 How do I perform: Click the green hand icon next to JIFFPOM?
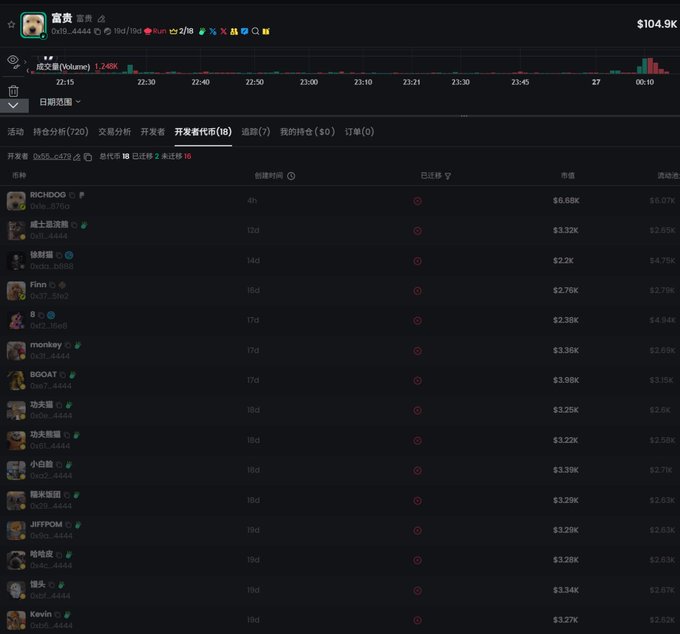point(78,525)
